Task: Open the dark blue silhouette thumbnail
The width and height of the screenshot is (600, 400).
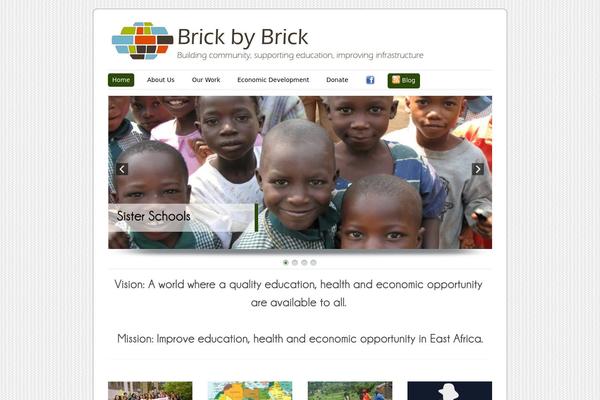Action: point(450,390)
